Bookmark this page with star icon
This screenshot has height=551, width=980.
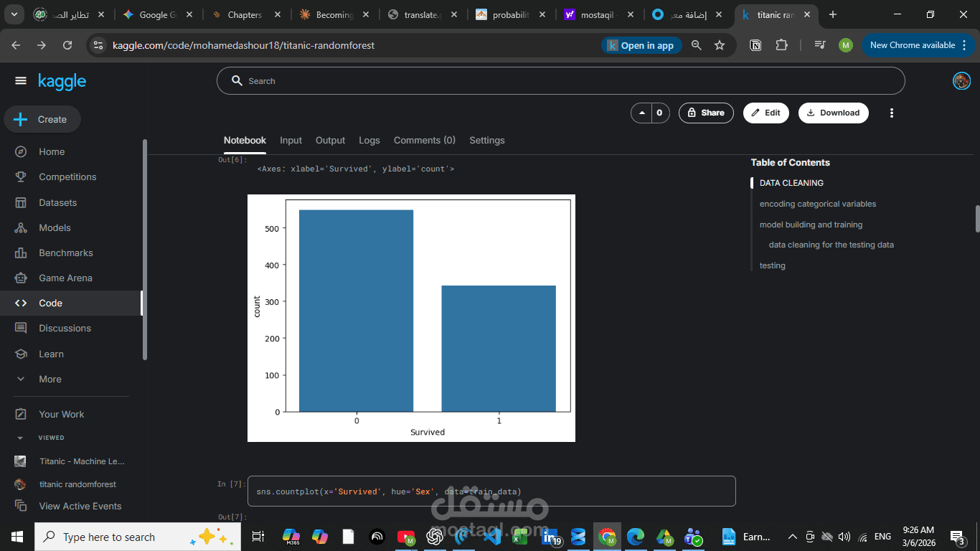(x=720, y=45)
